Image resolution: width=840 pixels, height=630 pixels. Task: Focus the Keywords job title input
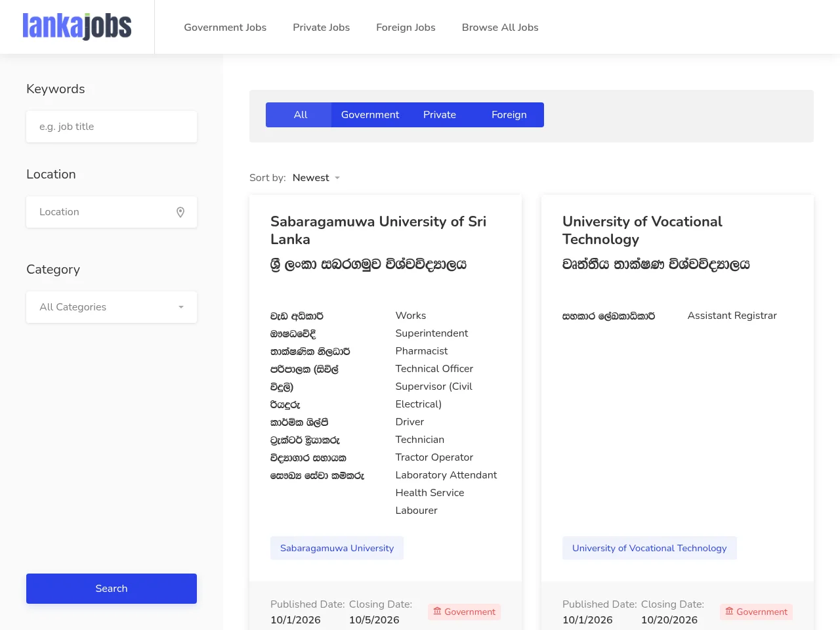(x=112, y=127)
